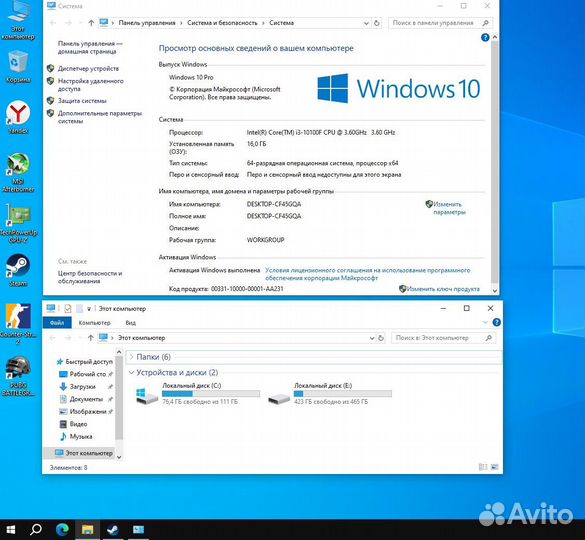Refresh the System window address bar

point(377,23)
